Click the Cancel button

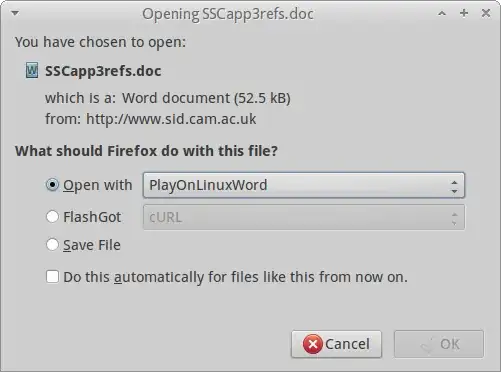[x=336, y=344]
